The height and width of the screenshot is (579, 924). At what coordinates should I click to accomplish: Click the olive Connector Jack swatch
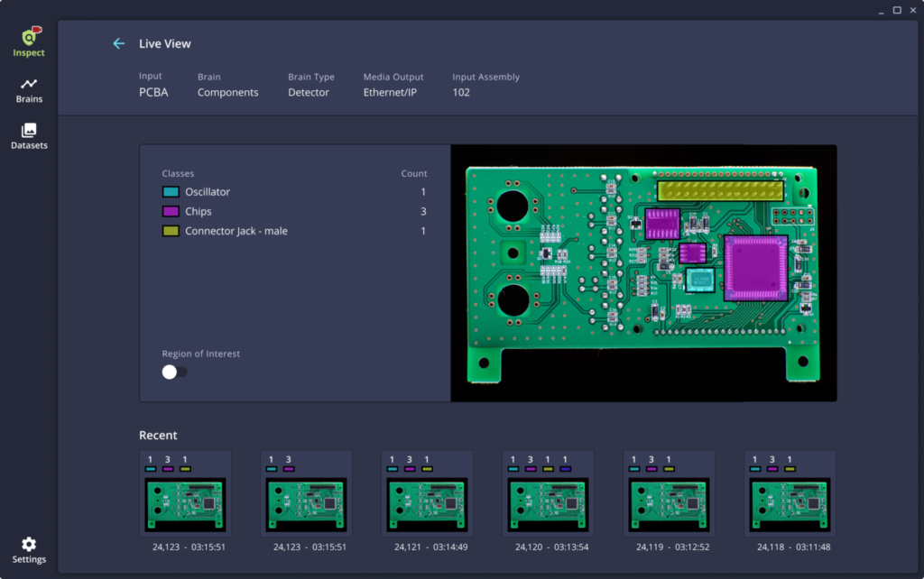[x=171, y=232]
